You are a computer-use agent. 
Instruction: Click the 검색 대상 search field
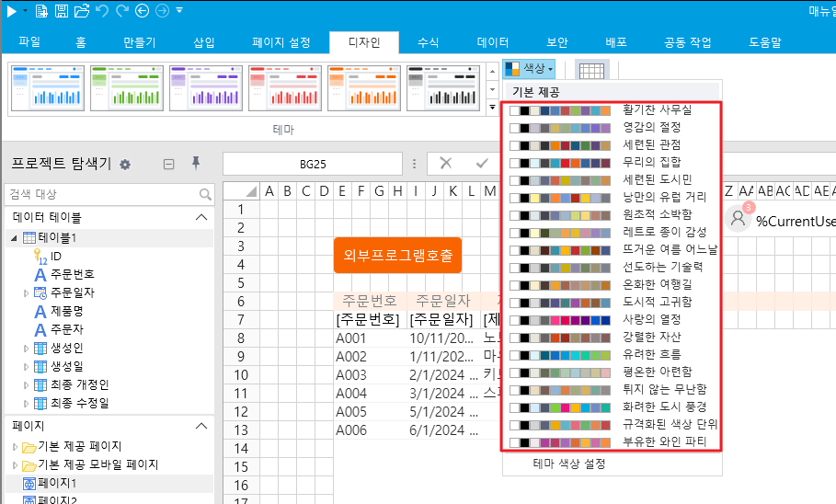tap(101, 195)
